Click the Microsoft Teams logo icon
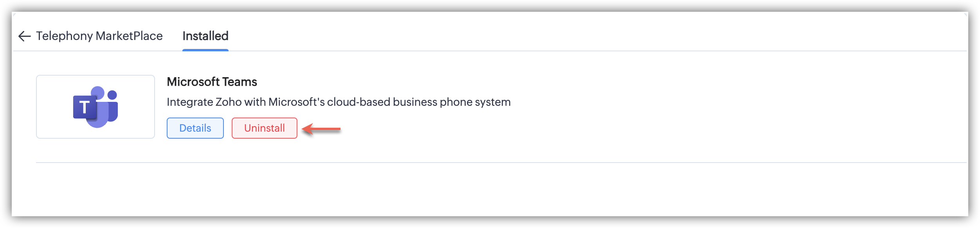 95,107
